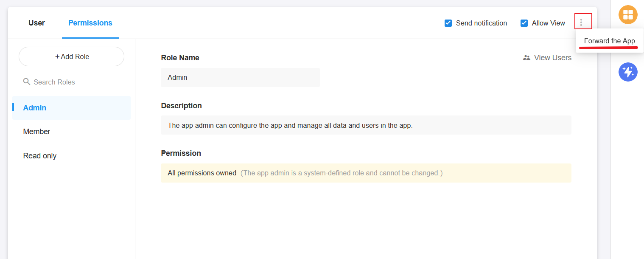Select the Member role
The image size is (644, 259).
36,132
